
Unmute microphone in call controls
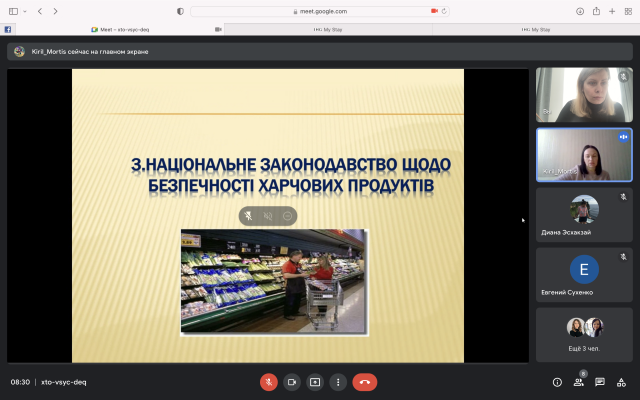click(x=269, y=381)
